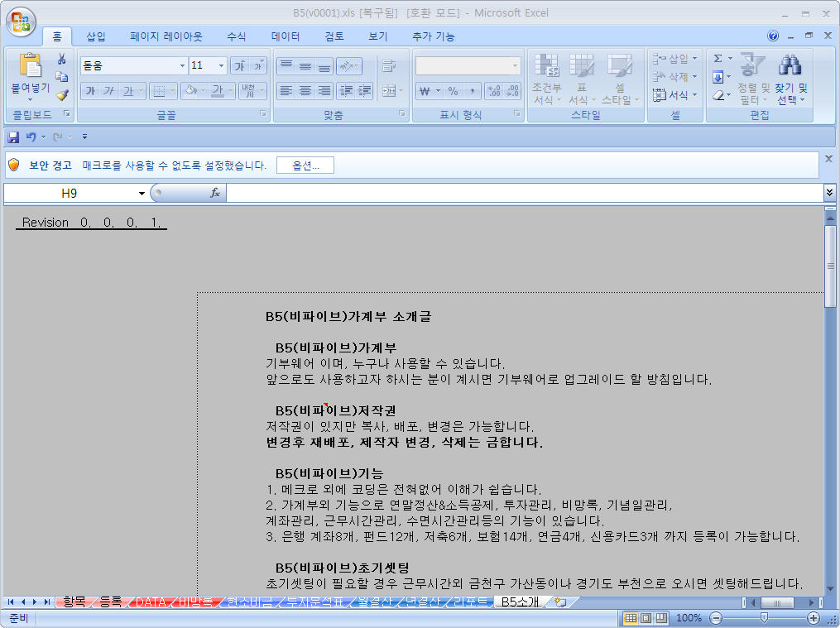
Task: Open the 셀 스타일 cell styles dropdown
Action: (621, 79)
